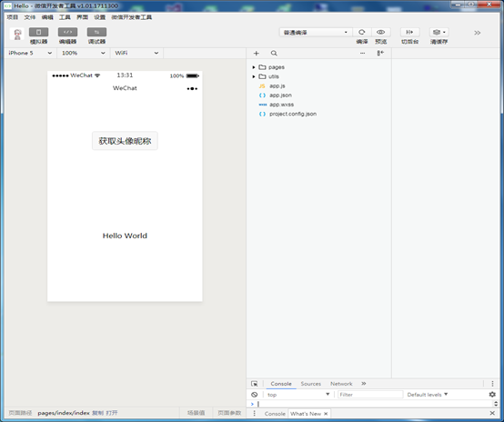Image resolution: width=504 pixels, height=422 pixels.
Task: Click the user avatar in the toolbar
Action: 17,34
